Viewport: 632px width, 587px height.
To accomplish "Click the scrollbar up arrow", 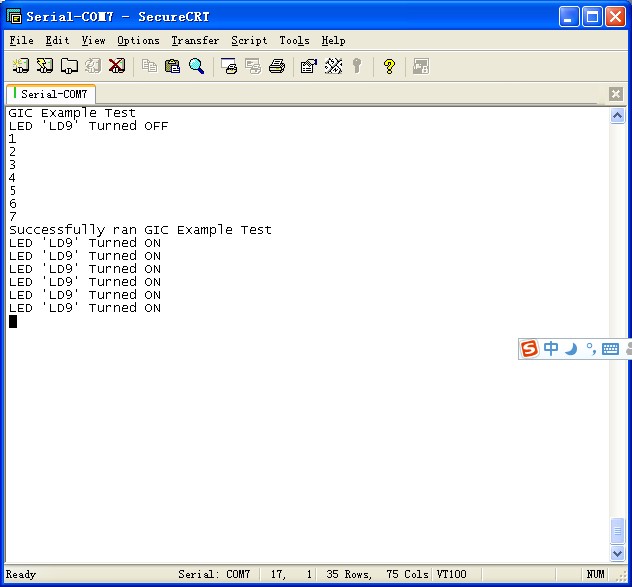I will pyautogui.click(x=617, y=116).
